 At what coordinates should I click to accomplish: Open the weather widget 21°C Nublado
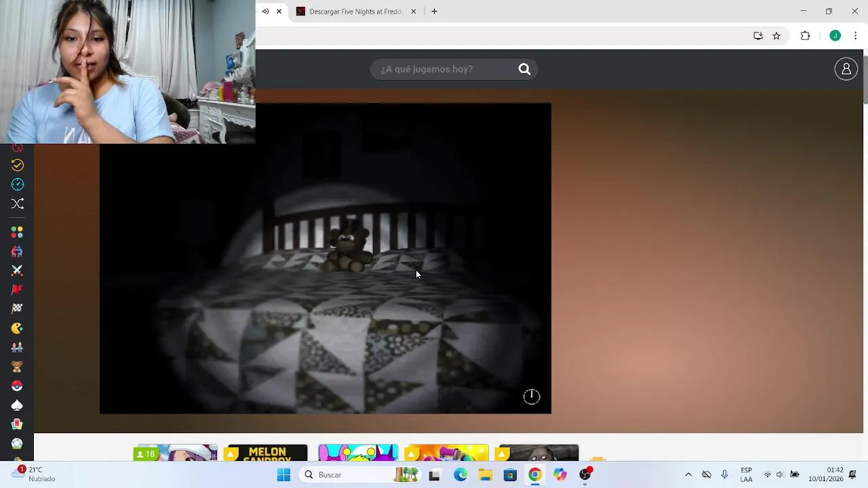34,474
